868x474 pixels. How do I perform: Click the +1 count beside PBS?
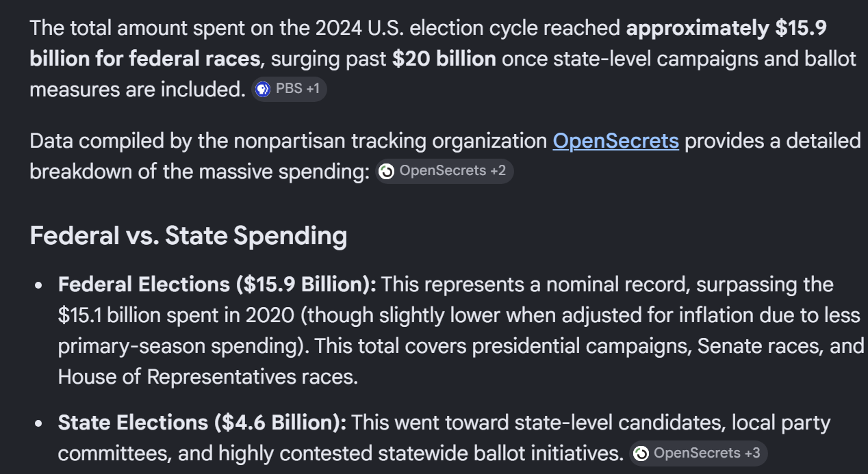[x=312, y=90]
